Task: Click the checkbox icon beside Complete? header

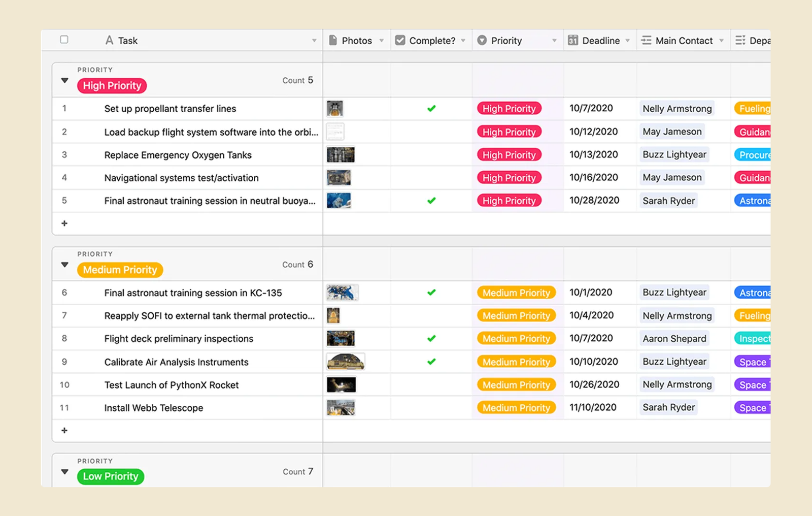Action: (x=400, y=40)
